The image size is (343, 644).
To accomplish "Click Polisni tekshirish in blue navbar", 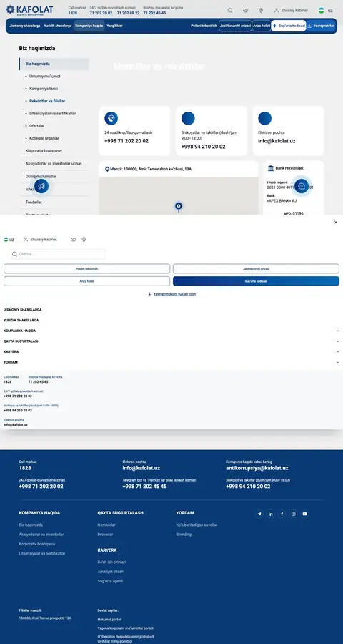I will pos(204,26).
